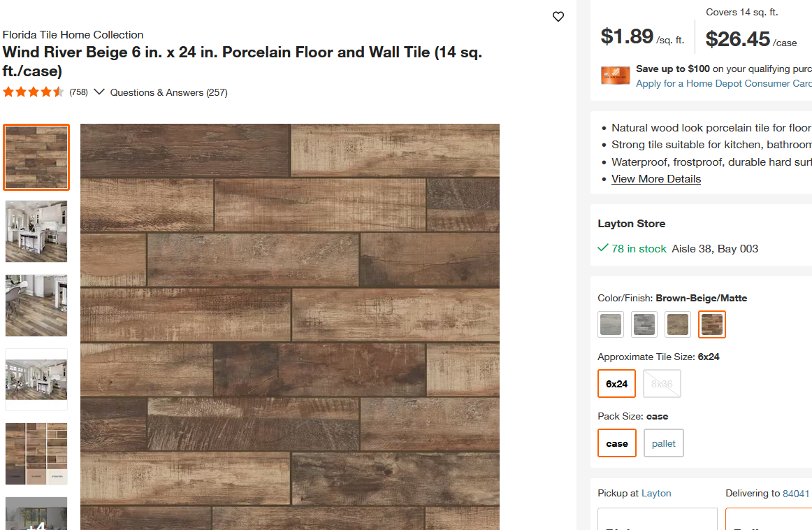Select case pack size
The image size is (812, 530).
pyautogui.click(x=617, y=443)
